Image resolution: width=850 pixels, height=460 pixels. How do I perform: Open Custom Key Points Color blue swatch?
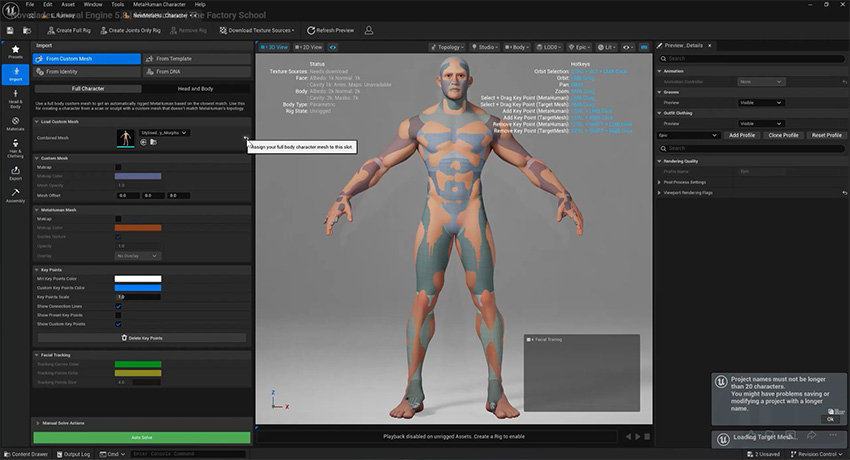[x=138, y=288]
